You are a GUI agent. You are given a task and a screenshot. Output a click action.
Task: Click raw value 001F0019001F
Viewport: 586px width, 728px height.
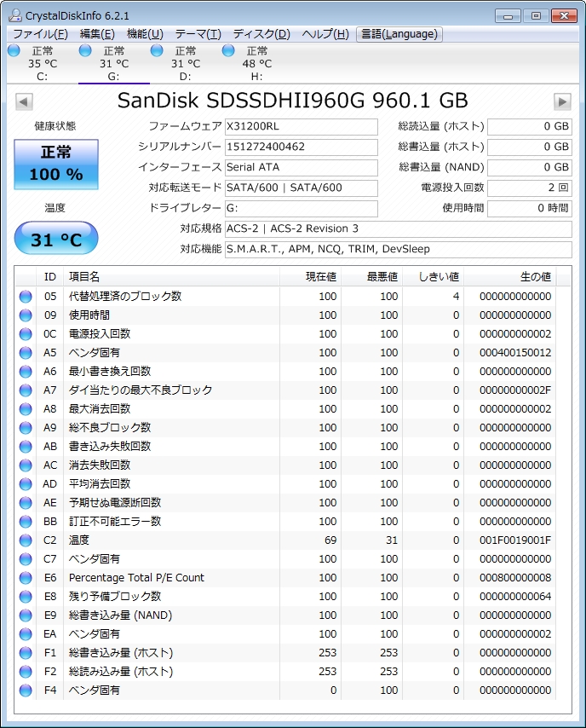click(x=515, y=540)
